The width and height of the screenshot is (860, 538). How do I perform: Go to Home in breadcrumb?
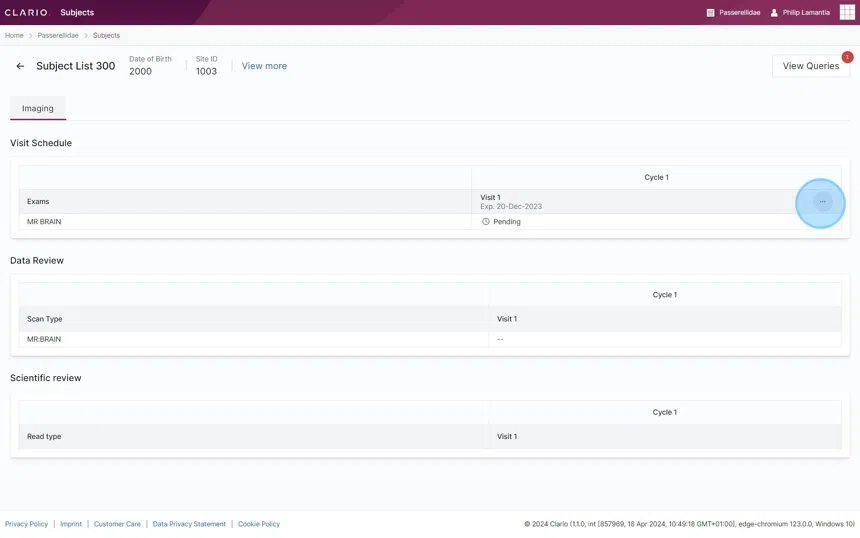point(14,35)
